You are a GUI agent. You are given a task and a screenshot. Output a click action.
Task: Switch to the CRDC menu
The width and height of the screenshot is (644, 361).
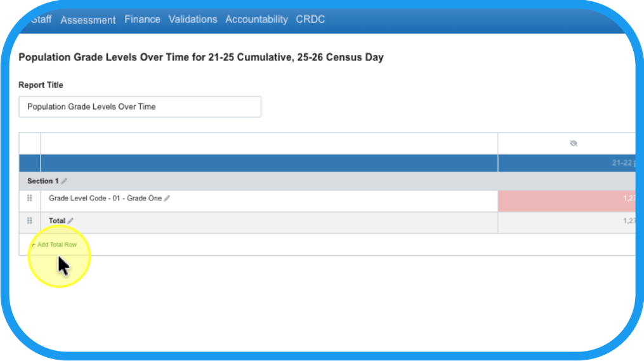point(310,20)
